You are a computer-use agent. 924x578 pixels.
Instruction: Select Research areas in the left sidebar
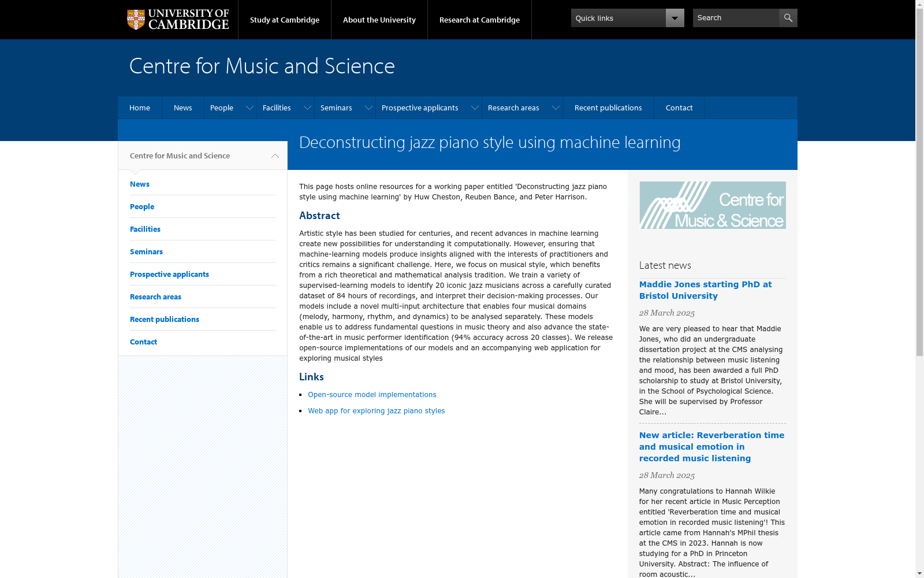[x=155, y=297]
